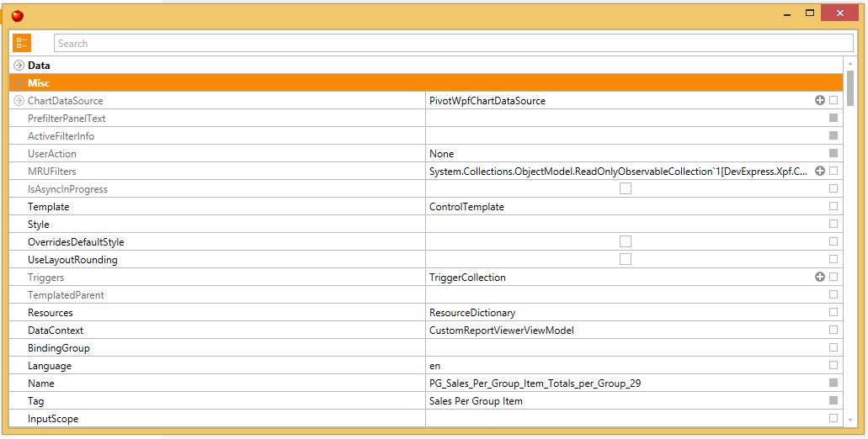
Task: Click the CustomReportViewerViewModel value
Action: point(502,330)
